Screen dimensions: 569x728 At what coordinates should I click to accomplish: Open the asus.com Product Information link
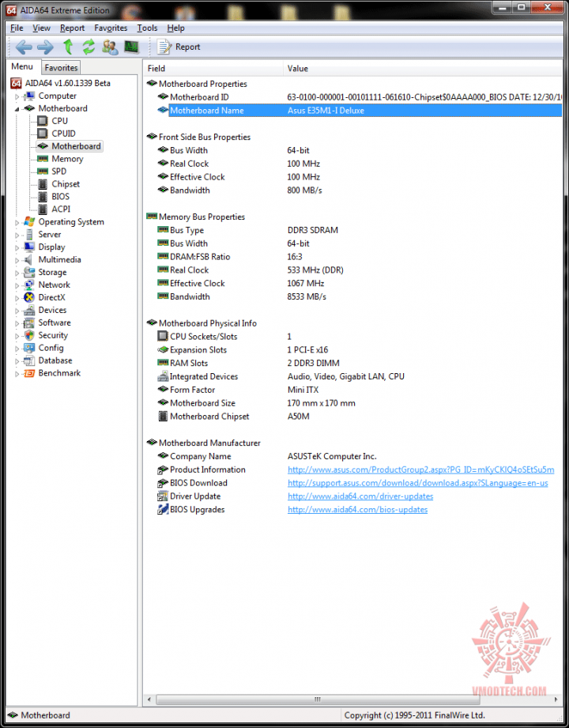tap(421, 470)
